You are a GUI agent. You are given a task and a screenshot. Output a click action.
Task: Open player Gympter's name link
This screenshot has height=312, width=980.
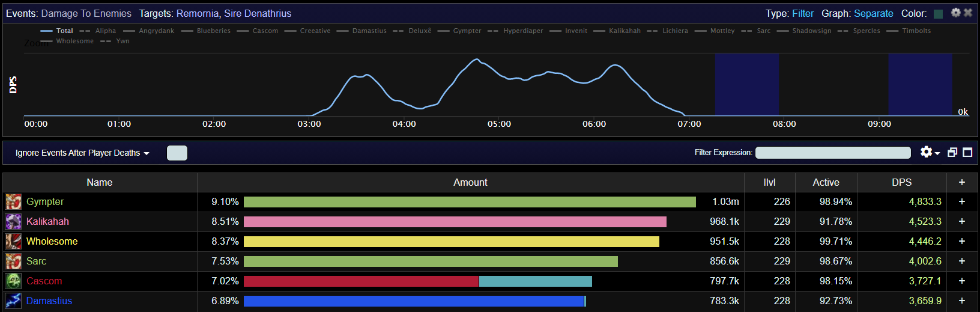(x=45, y=202)
